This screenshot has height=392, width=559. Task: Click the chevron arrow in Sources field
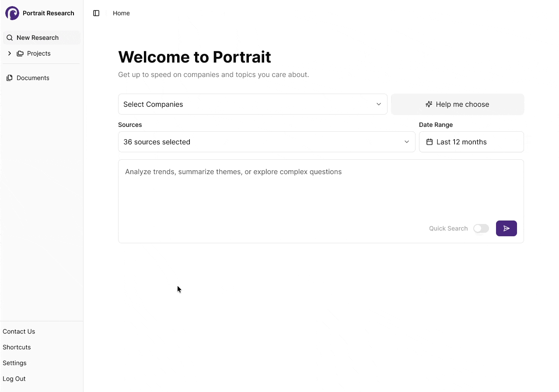[x=407, y=142]
